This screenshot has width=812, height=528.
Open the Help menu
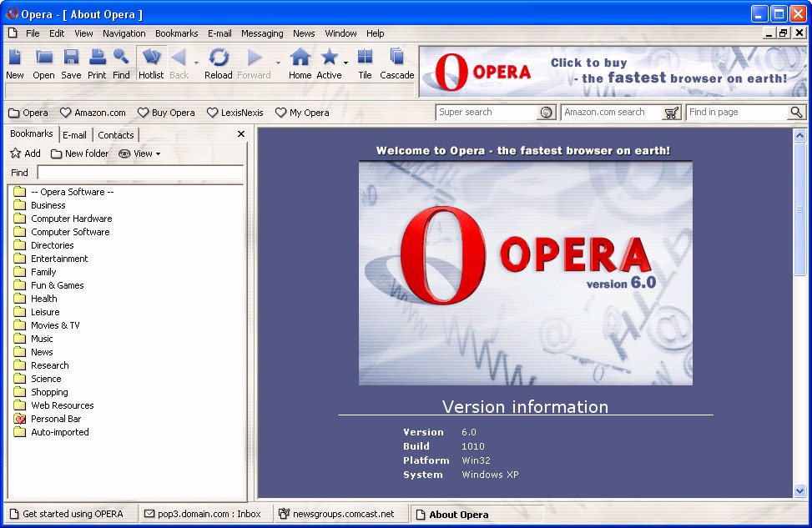(x=376, y=33)
